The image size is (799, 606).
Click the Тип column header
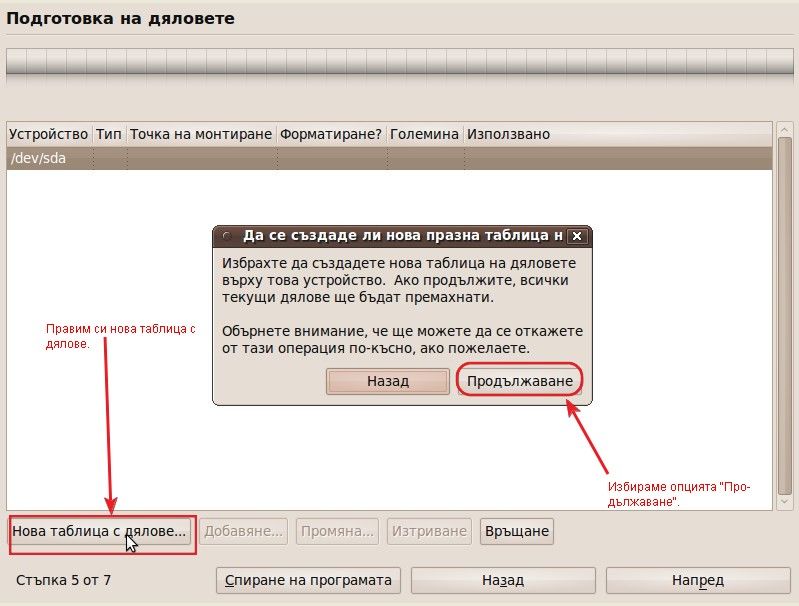point(109,134)
